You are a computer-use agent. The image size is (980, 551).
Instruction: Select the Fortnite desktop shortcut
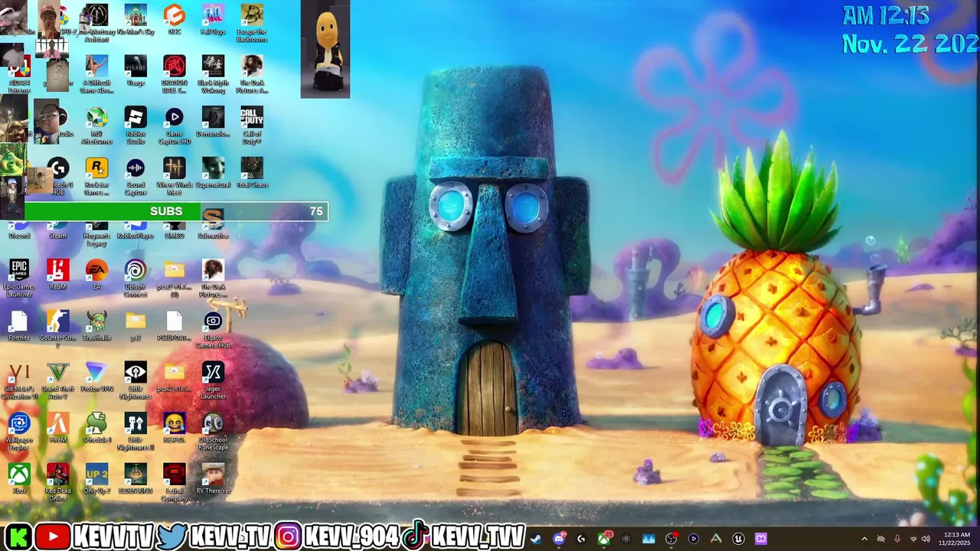click(19, 326)
